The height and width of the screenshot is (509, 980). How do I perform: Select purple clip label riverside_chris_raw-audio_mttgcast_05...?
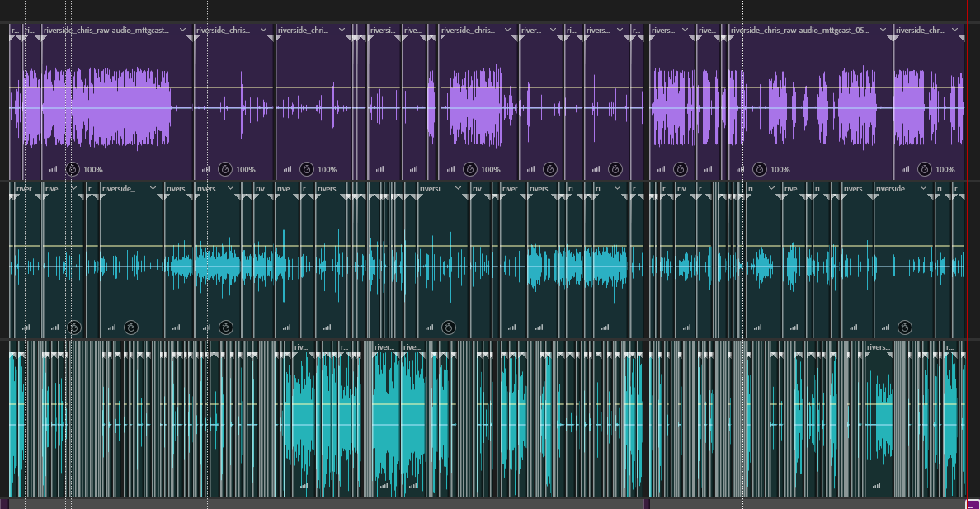[x=799, y=30]
